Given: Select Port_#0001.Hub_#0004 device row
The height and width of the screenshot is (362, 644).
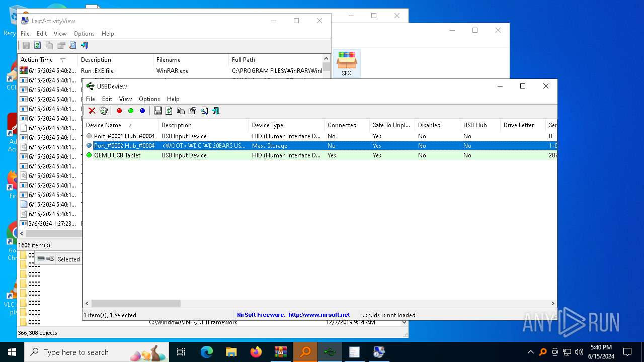Looking at the screenshot, I should pyautogui.click(x=320, y=136).
